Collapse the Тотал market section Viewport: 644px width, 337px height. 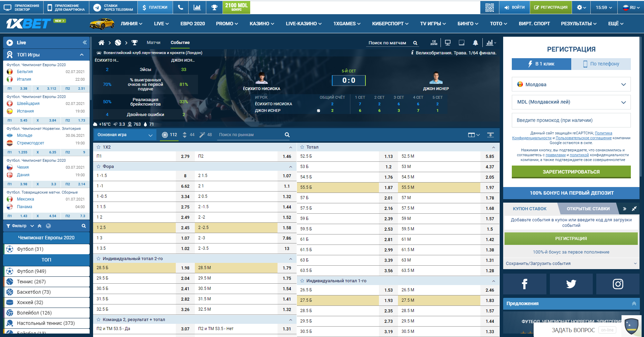point(493,148)
